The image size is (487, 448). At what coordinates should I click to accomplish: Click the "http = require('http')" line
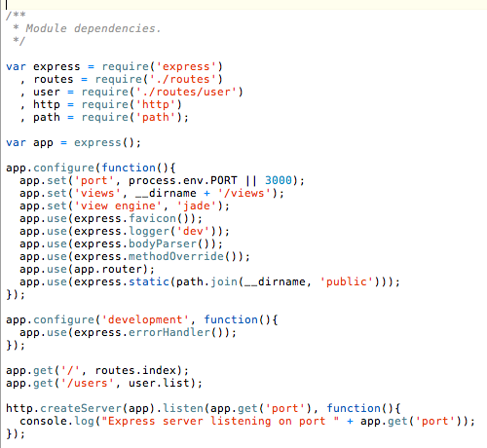tap(107, 104)
